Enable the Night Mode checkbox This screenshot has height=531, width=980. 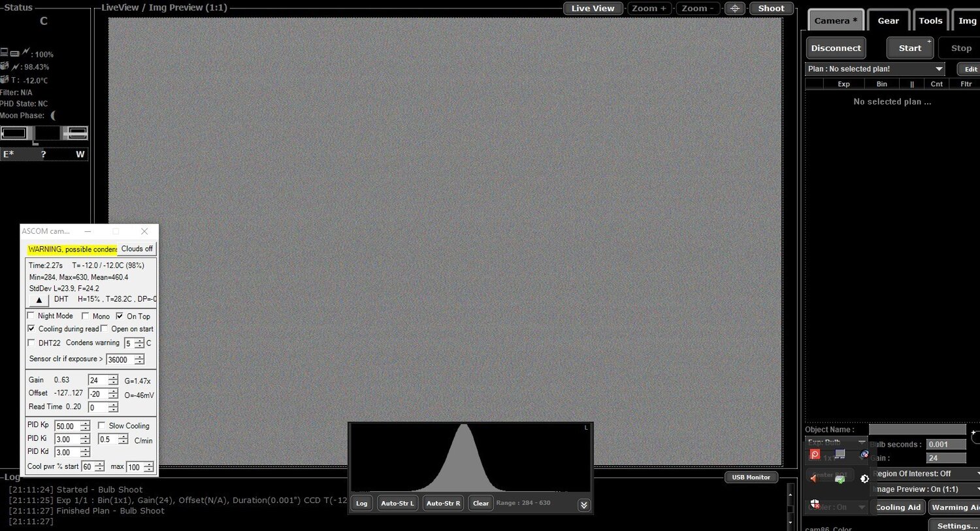(x=31, y=315)
